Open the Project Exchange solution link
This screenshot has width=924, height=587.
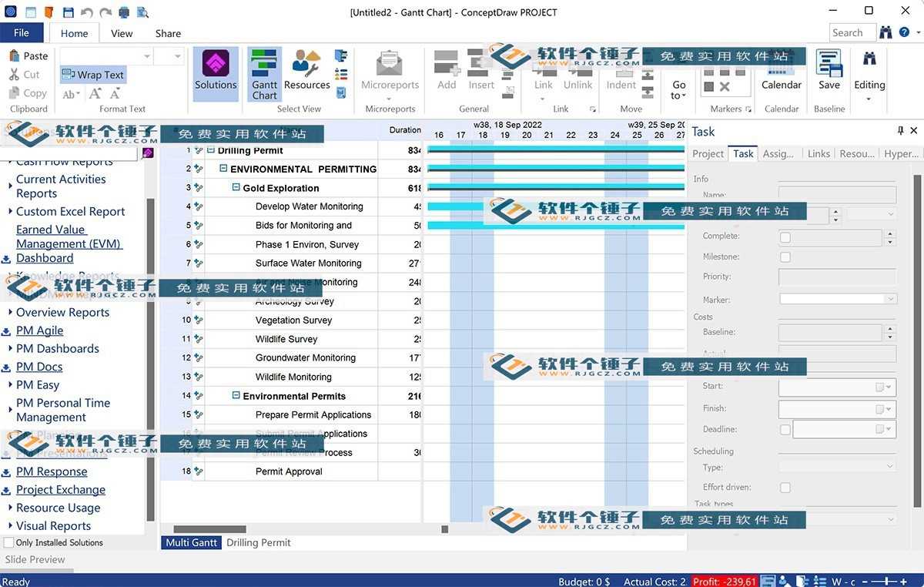(61, 489)
